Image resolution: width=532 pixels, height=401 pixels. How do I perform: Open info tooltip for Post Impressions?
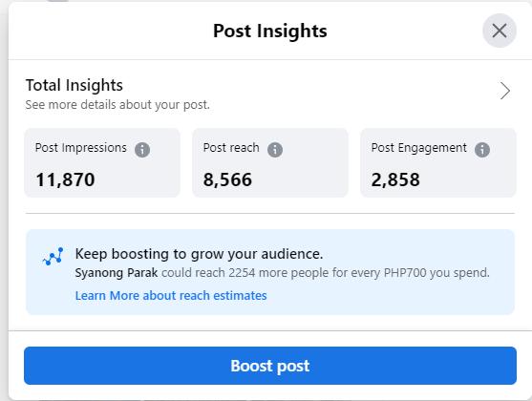[142, 150]
